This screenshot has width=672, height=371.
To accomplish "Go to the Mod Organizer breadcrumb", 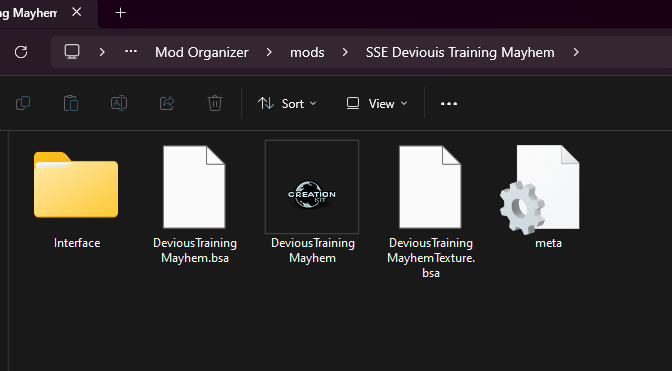I will (x=202, y=52).
